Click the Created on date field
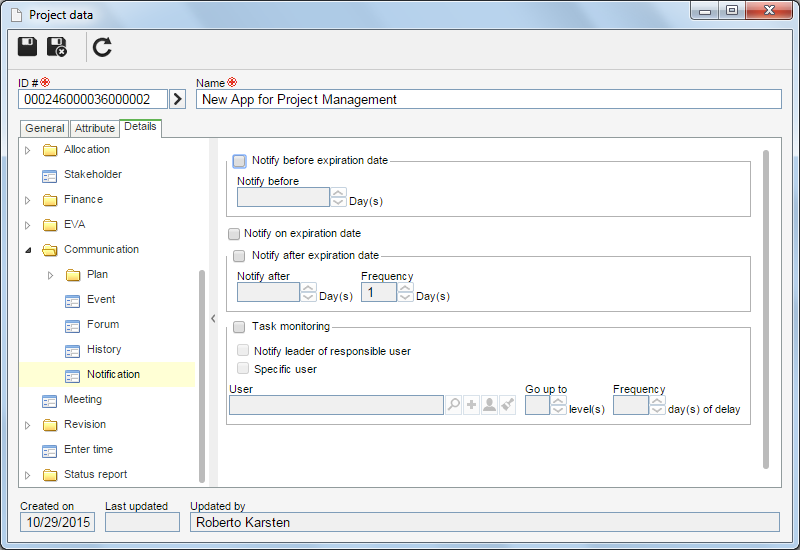This screenshot has height=550, width=800. (58, 522)
